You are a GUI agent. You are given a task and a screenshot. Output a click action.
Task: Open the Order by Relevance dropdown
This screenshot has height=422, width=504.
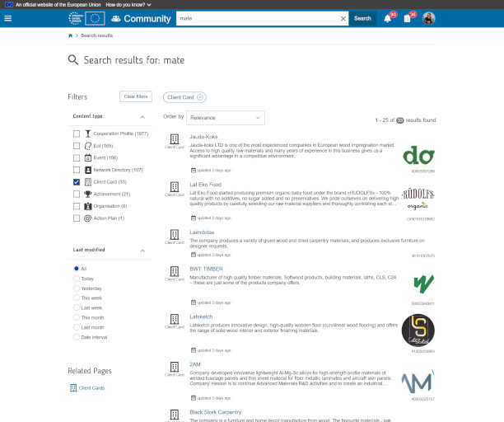tap(226, 118)
